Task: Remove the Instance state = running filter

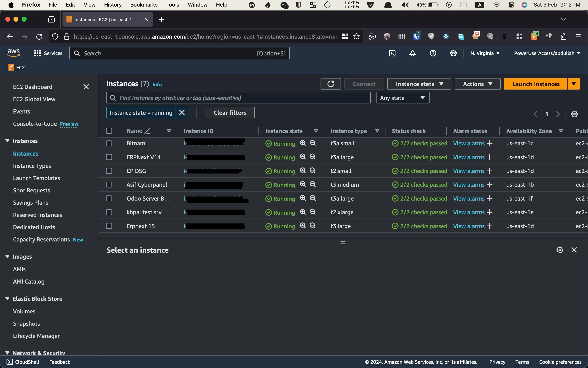Action: tap(182, 112)
